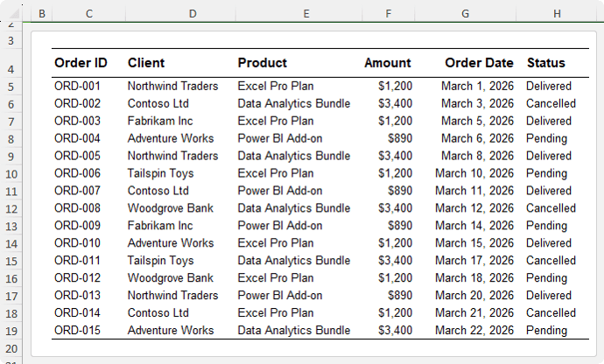Viewport: 604px width, 364px height.
Task: Select cell ORD-015
Action: (77, 330)
